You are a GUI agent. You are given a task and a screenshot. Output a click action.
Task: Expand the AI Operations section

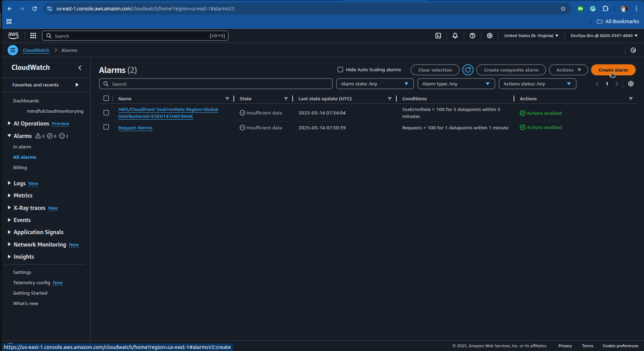tap(9, 123)
